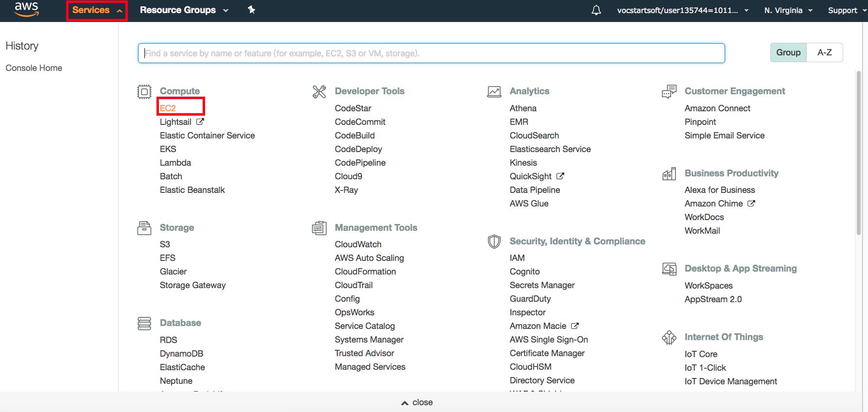The image size is (868, 412).
Task: Click external link icon beside Lightsail
Action: click(x=200, y=121)
